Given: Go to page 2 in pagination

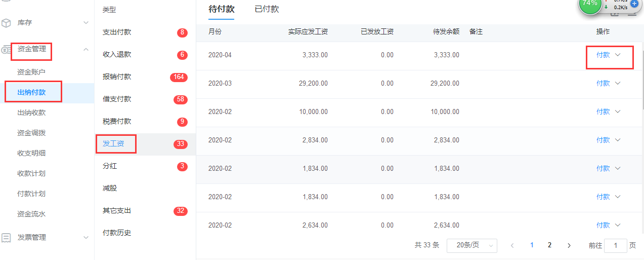Looking at the screenshot, I should [x=549, y=245].
